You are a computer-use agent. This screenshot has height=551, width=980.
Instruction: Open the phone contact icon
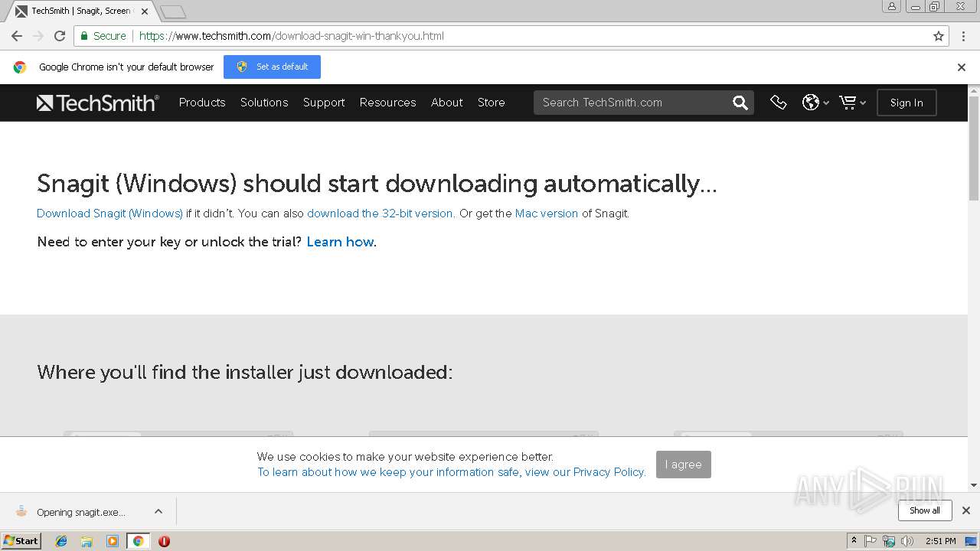pos(779,103)
